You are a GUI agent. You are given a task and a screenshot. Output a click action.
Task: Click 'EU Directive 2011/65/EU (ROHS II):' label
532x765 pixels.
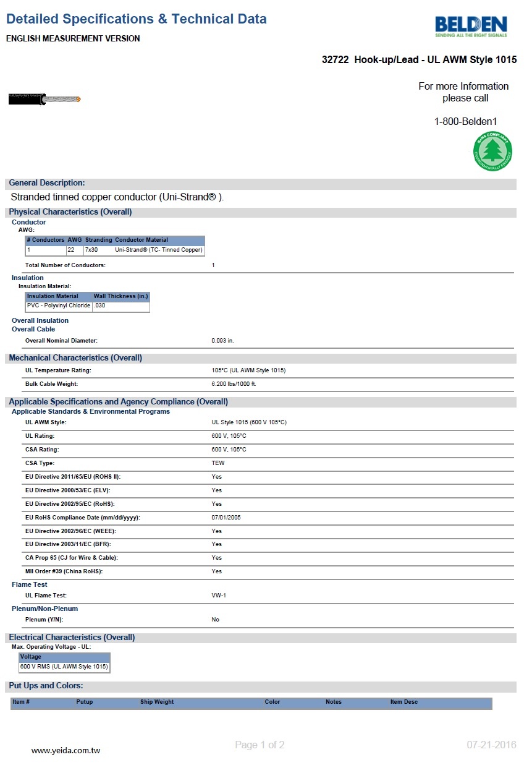[73, 477]
